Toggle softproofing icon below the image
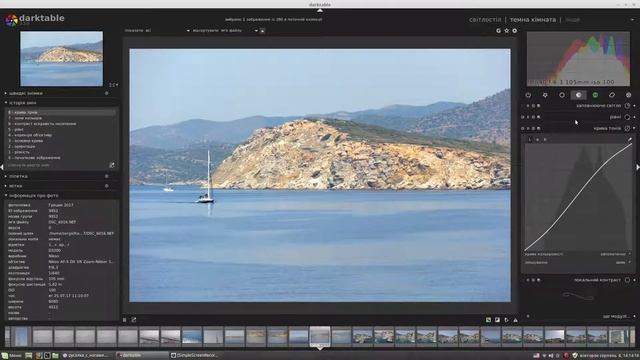Screen dimensions: 640x360 507,320
